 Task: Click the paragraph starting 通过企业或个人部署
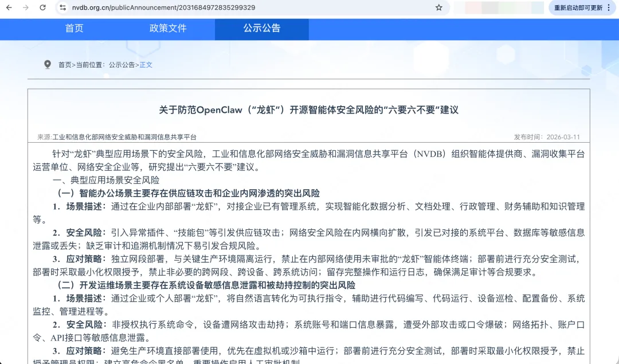click(x=309, y=305)
